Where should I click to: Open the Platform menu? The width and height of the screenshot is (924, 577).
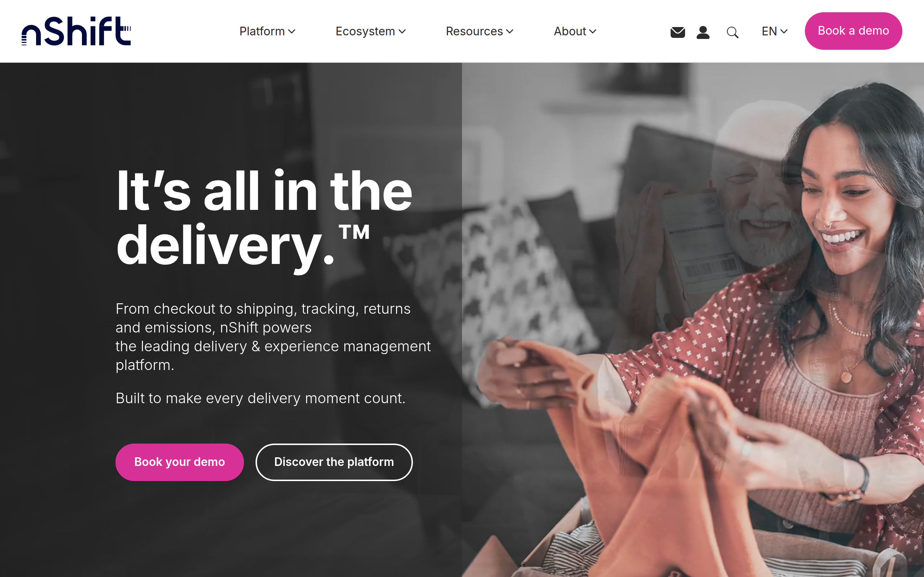267,31
